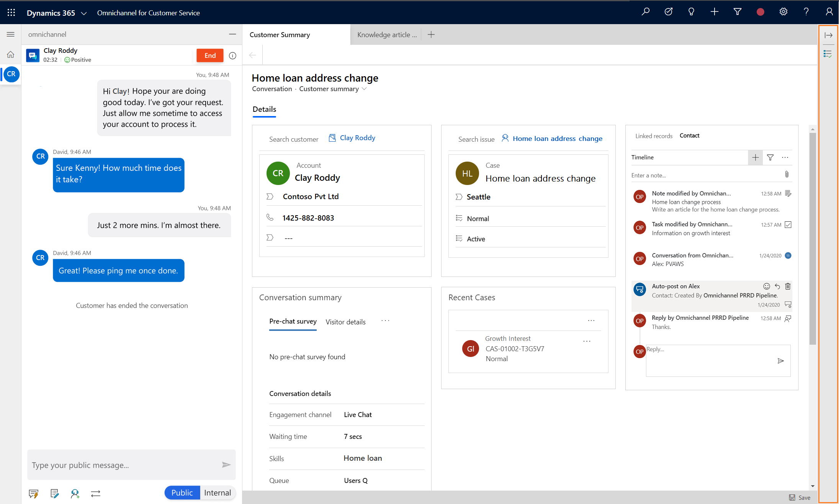Toggle to Public message mode

tap(182, 492)
